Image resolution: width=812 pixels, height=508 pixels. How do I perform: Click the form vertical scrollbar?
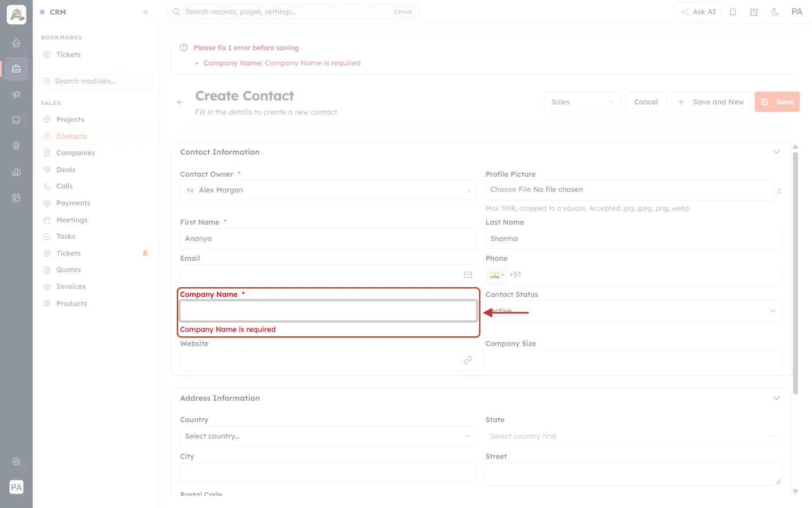coord(796,273)
